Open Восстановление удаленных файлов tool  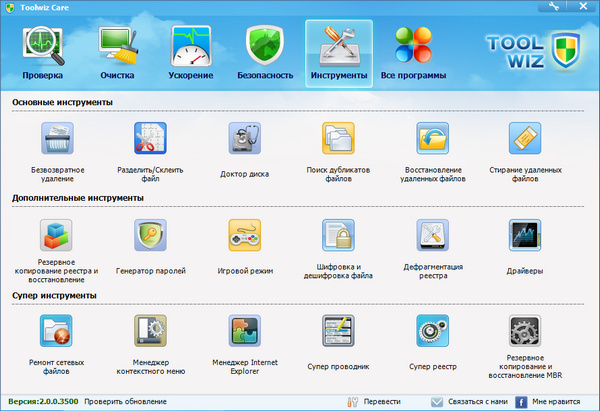[432, 140]
